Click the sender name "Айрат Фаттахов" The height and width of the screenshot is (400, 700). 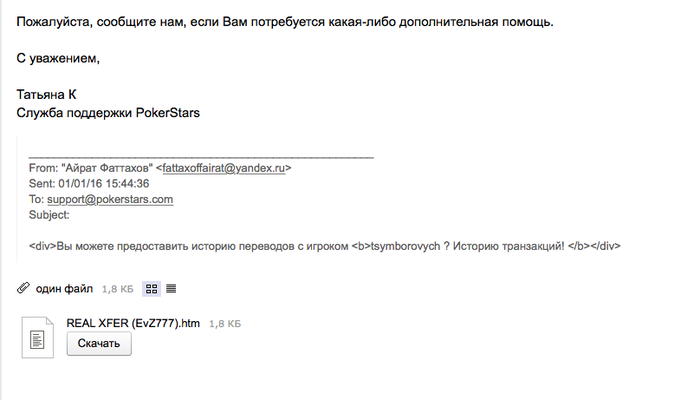pyautogui.click(x=109, y=169)
